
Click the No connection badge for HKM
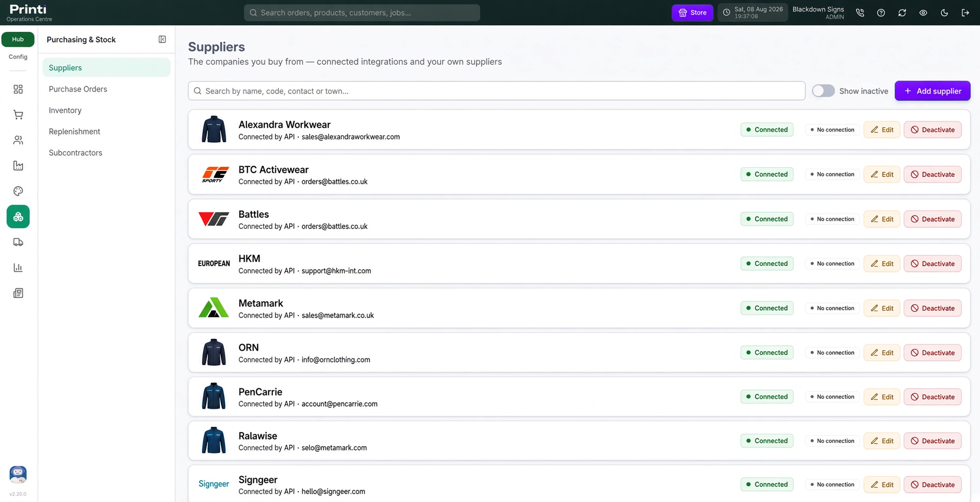[x=832, y=263]
